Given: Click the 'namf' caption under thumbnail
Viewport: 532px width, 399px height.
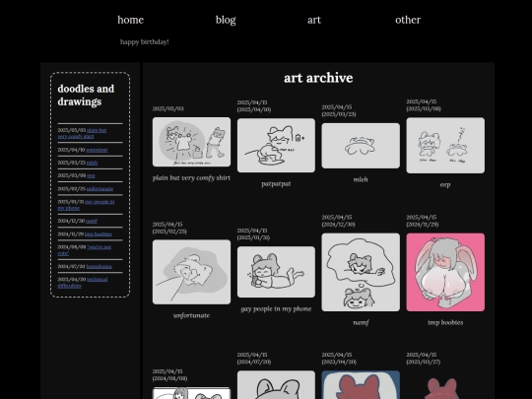Looking at the screenshot, I should pos(361,322).
